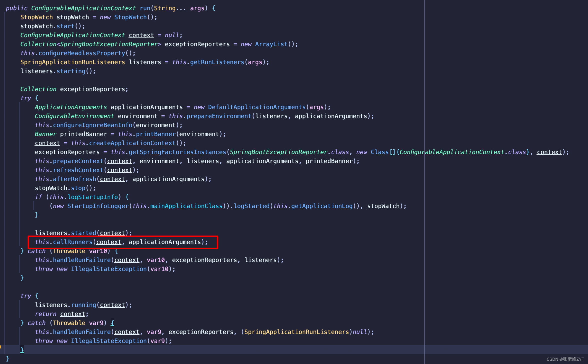588x364 pixels.
Task: Click 'refreshContext' method call
Action: (x=78, y=170)
